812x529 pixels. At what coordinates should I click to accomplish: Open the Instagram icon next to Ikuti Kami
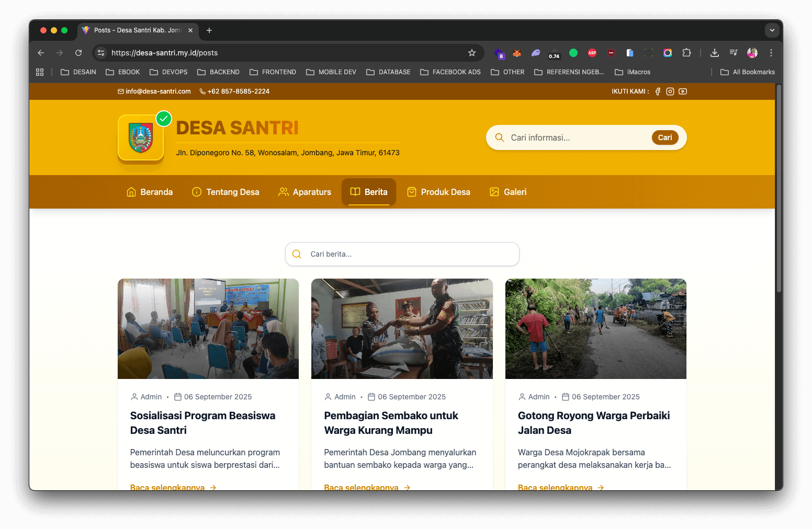670,91
